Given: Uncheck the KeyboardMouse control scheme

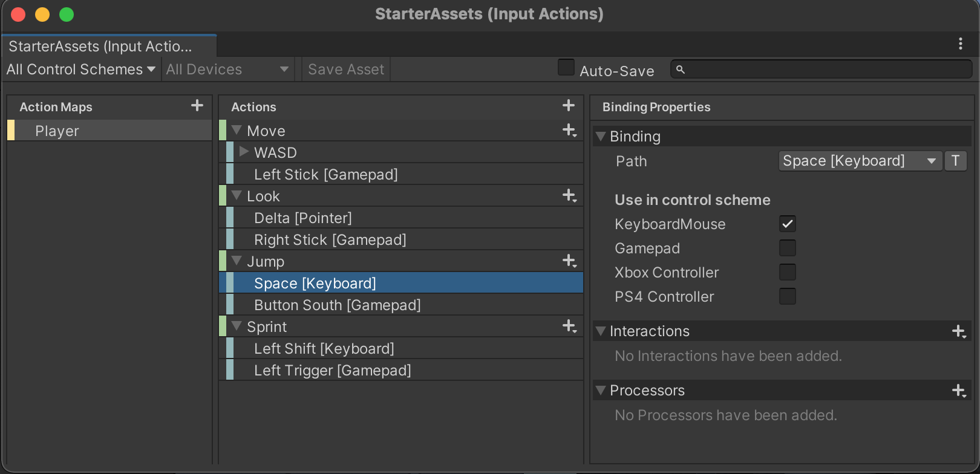Looking at the screenshot, I should pos(787,224).
